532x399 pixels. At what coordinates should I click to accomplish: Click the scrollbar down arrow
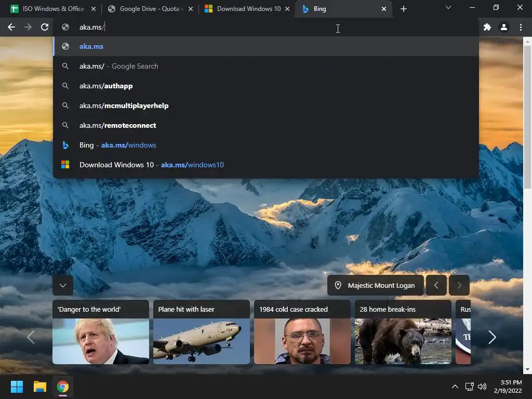point(527,369)
